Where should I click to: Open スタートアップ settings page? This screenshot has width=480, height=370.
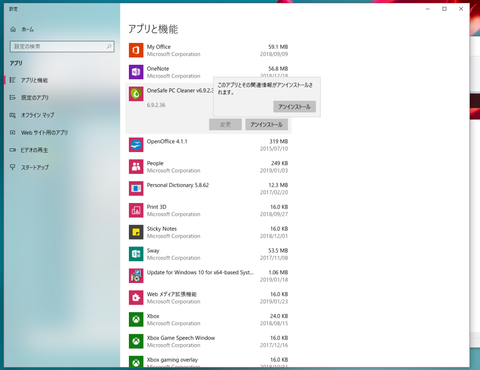35,167
